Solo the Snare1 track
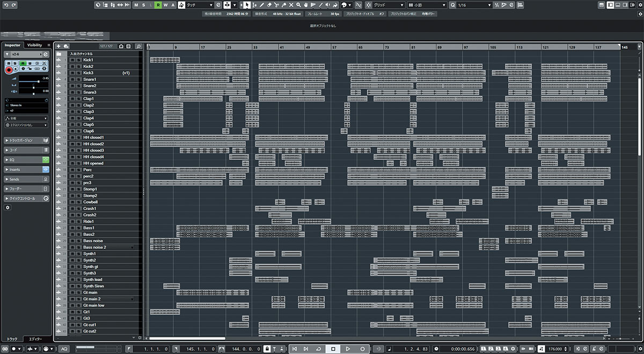644x354 pixels. tap(78, 79)
